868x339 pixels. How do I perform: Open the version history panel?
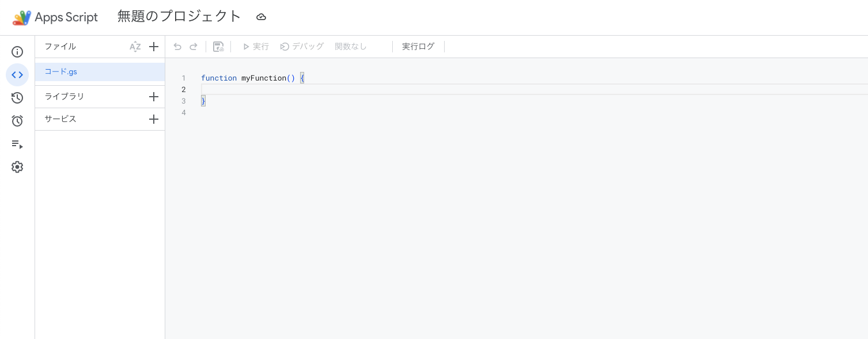point(17,98)
